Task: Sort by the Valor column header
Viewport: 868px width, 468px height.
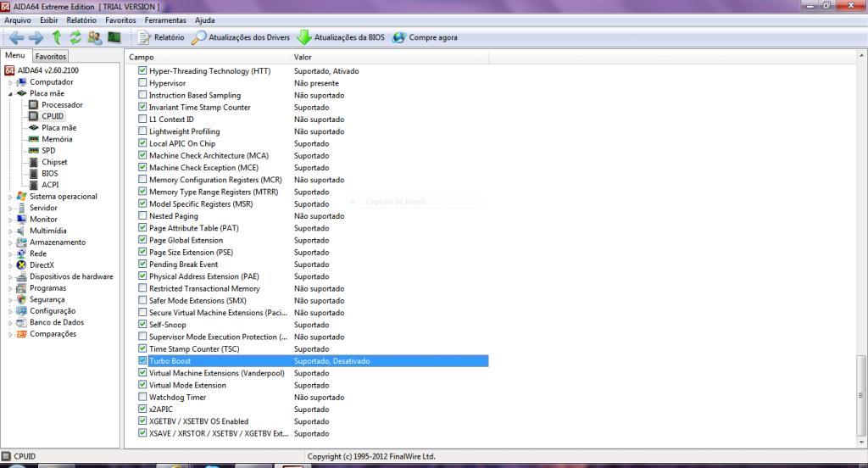Action: 390,57
